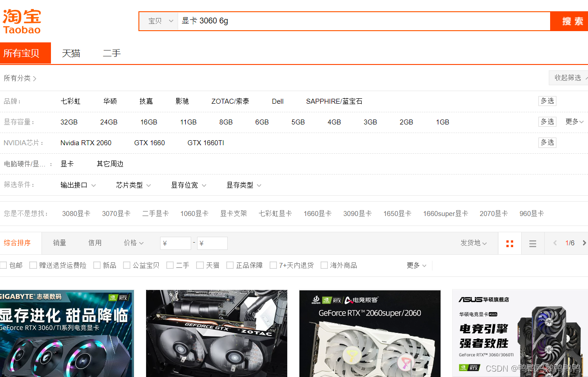Enable 赠送退货运费险 filter

tap(33, 265)
